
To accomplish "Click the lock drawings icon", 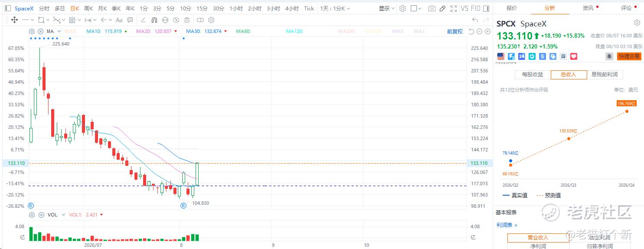I will click(165, 20).
